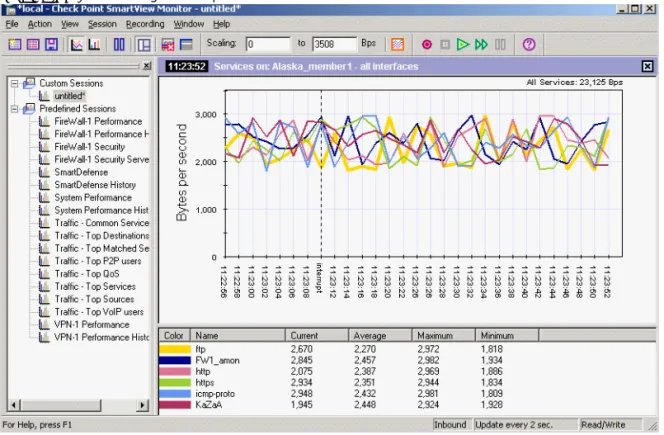
Task: Select Traffic - Top Sources session
Action: coord(94,299)
